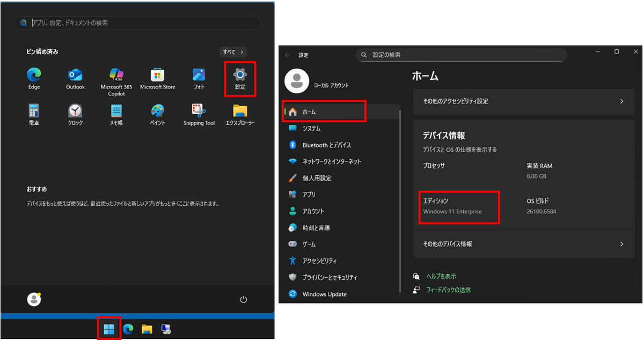Click the フィードバックの送信 link
Screen dimensions: 644x341
click(448, 290)
